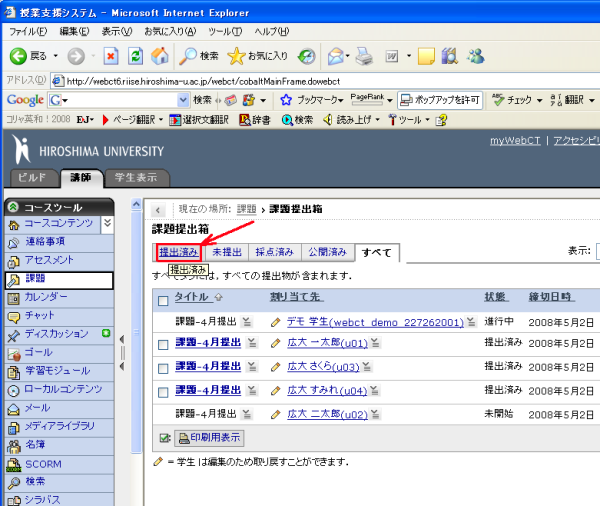Image resolution: width=600 pixels, height=506 pixels.
Task: Click the sidebar scroll up arrow
Action: click(x=136, y=204)
